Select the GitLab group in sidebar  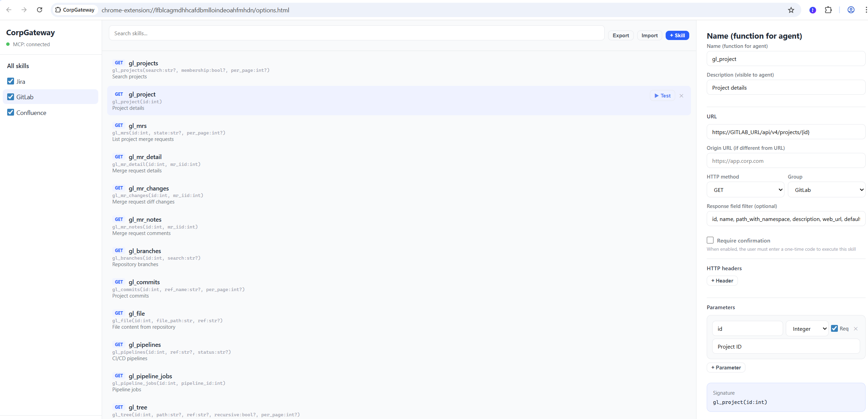(50, 97)
